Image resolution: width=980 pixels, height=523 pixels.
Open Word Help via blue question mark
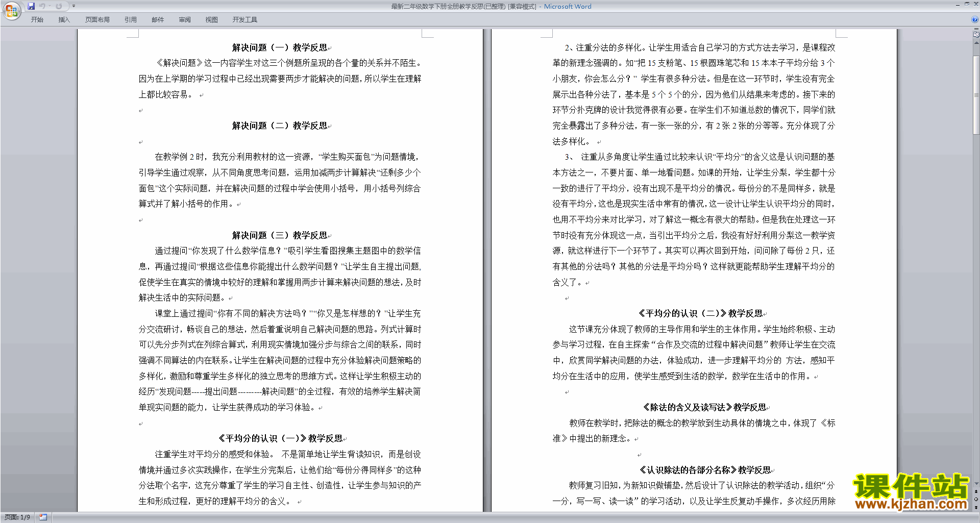(x=975, y=19)
